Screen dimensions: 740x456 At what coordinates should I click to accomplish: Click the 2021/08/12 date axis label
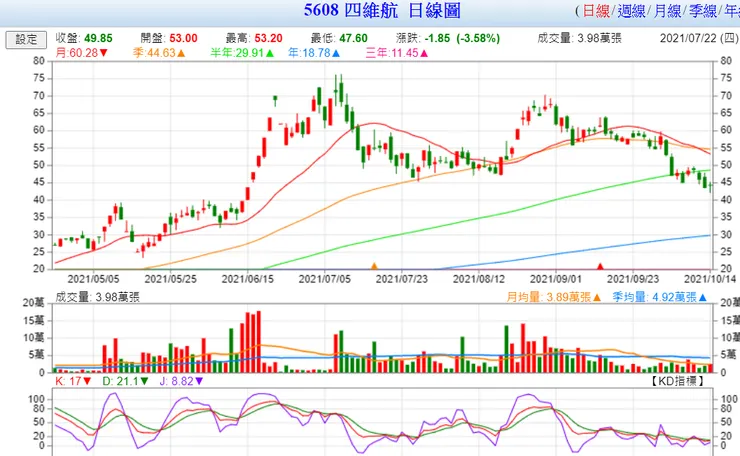(479, 279)
